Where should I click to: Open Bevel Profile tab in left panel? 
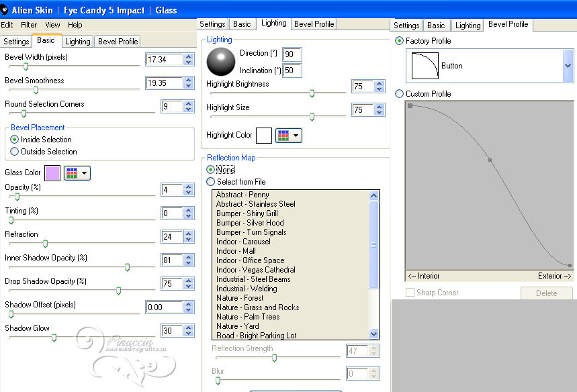click(118, 42)
